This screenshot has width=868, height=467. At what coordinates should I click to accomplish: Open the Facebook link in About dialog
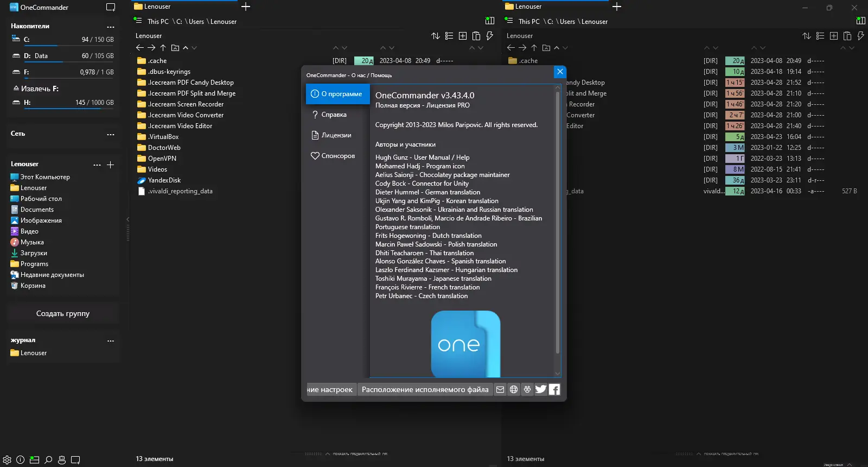pyautogui.click(x=554, y=389)
